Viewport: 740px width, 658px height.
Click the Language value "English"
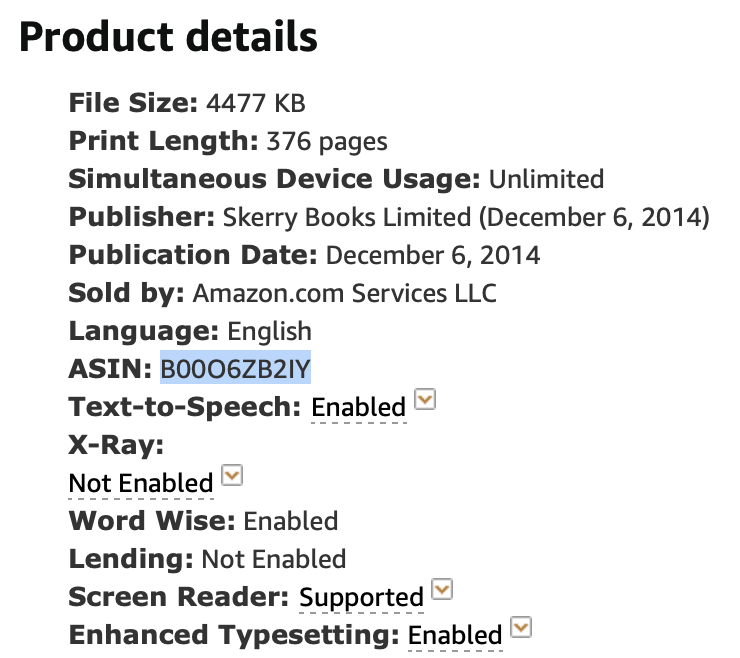(x=270, y=331)
